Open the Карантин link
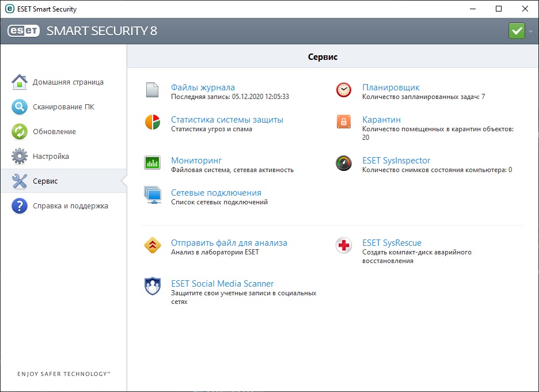The height and width of the screenshot is (392, 539). click(x=381, y=120)
